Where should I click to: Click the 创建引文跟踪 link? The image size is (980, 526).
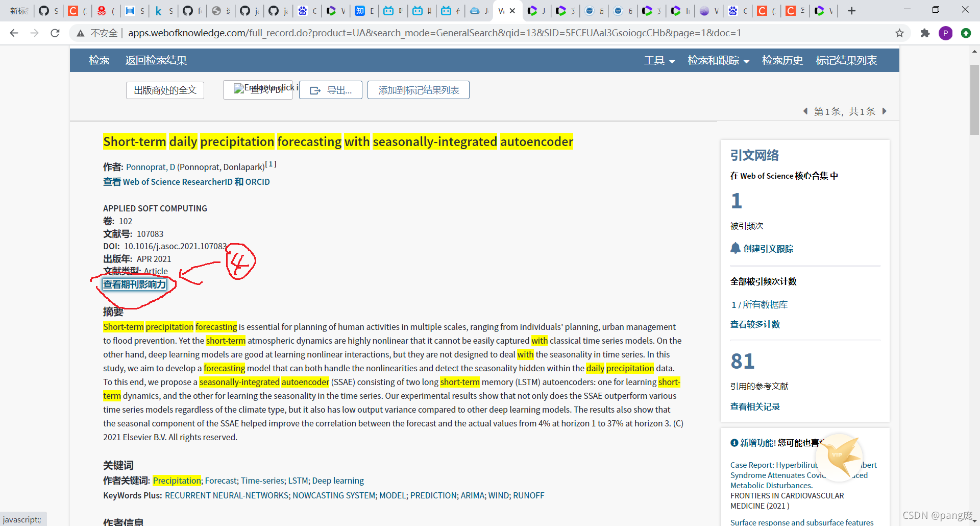pos(768,249)
